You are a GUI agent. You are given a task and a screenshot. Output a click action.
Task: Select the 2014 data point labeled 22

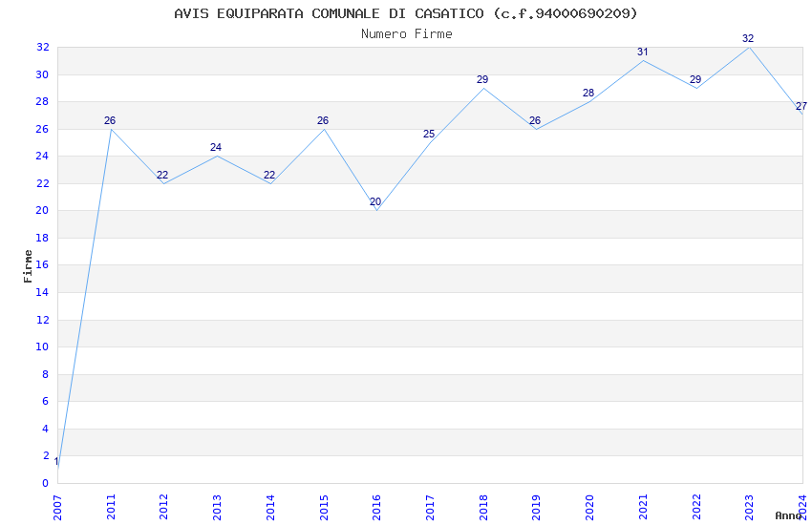(x=269, y=175)
